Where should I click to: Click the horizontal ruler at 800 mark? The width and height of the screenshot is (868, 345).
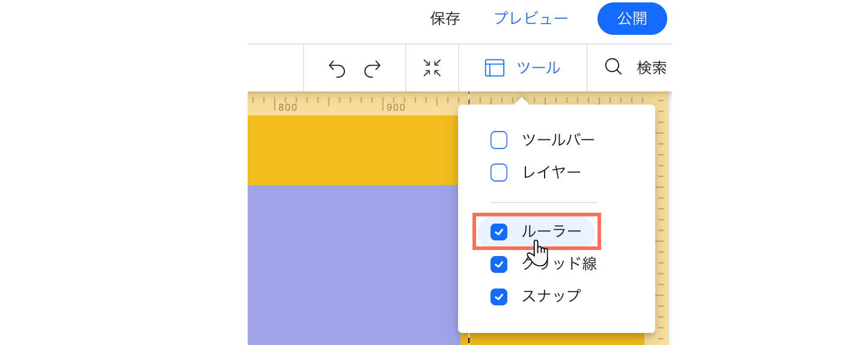(287, 108)
